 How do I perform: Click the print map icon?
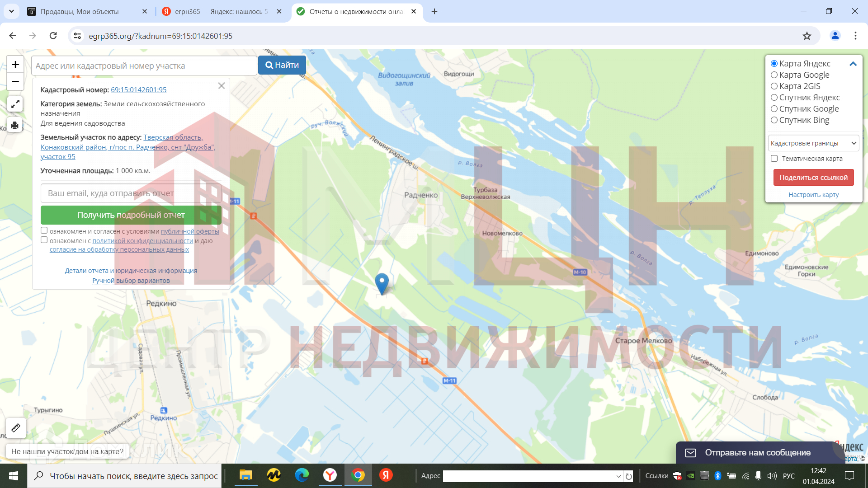tap(15, 125)
